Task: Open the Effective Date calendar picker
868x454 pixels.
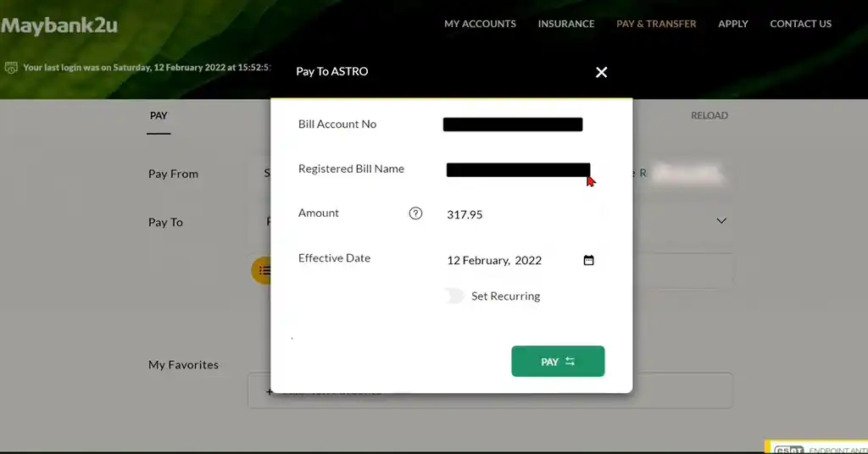Action: click(588, 260)
